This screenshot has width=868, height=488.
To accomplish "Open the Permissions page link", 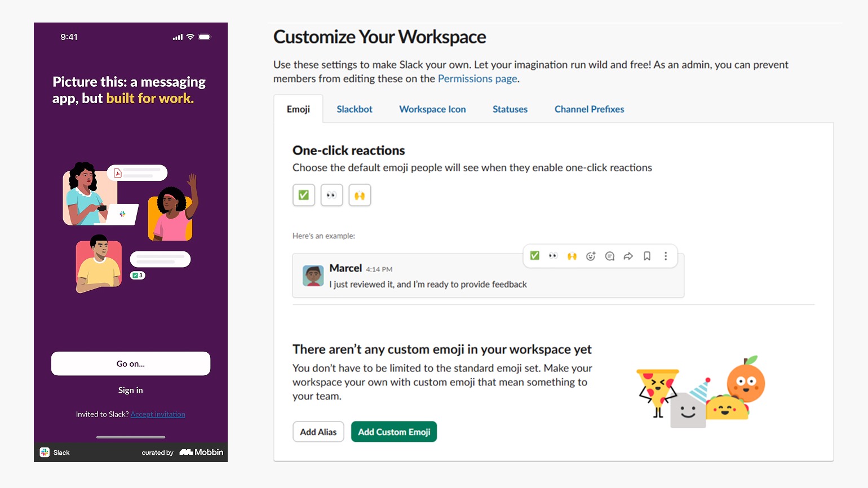I will pos(477,78).
